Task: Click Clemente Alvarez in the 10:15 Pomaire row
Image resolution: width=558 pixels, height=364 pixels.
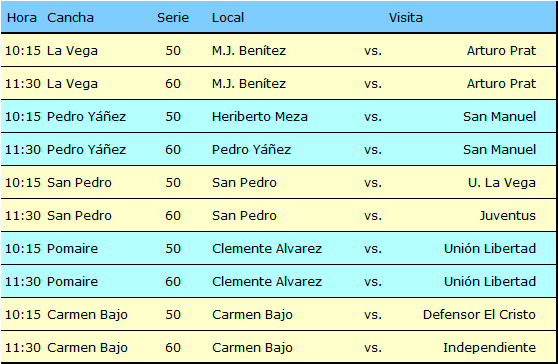Action: (x=267, y=248)
